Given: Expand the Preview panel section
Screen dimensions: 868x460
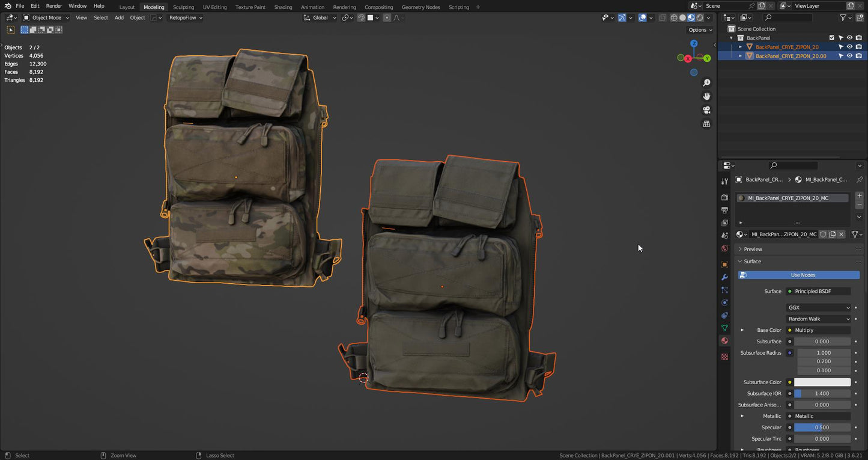Looking at the screenshot, I should [753, 249].
